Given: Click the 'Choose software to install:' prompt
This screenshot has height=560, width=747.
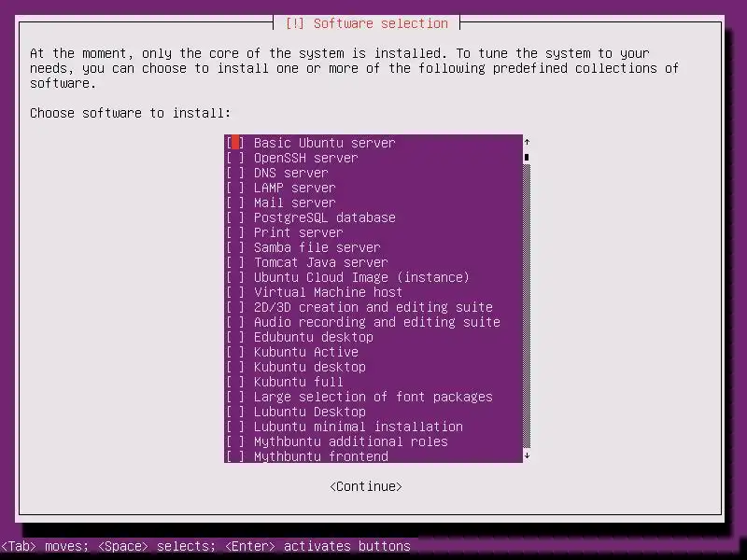Looking at the screenshot, I should [x=130, y=113].
